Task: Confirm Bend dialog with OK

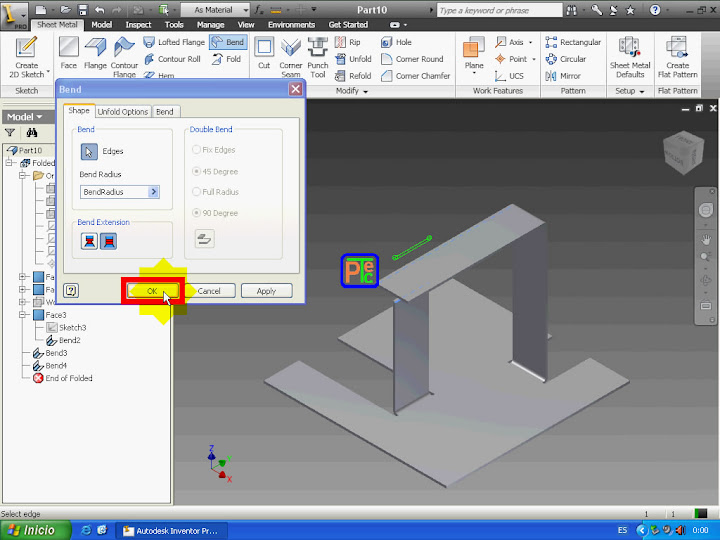Action: (153, 291)
